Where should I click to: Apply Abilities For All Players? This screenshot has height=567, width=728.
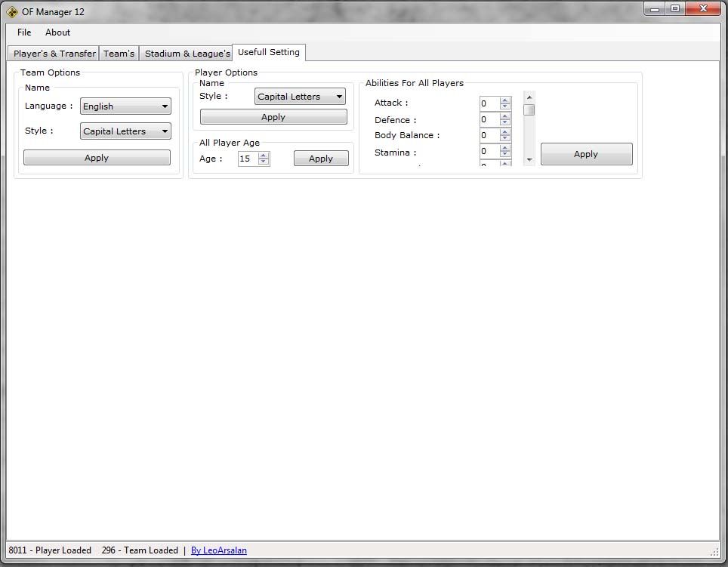coord(586,154)
